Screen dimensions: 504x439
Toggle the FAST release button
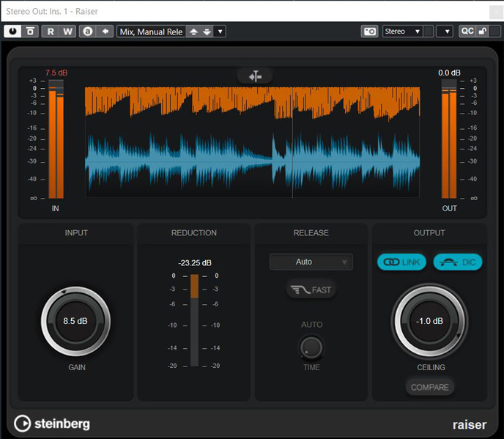(311, 289)
